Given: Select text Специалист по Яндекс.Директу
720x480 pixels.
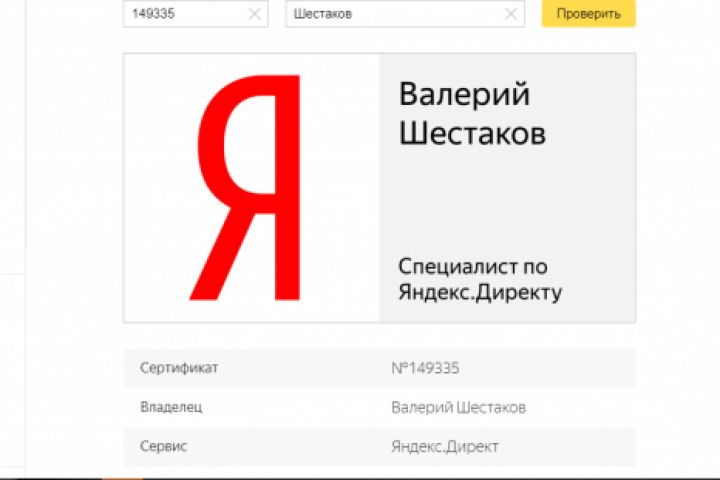Looking at the screenshot, I should (x=480, y=279).
